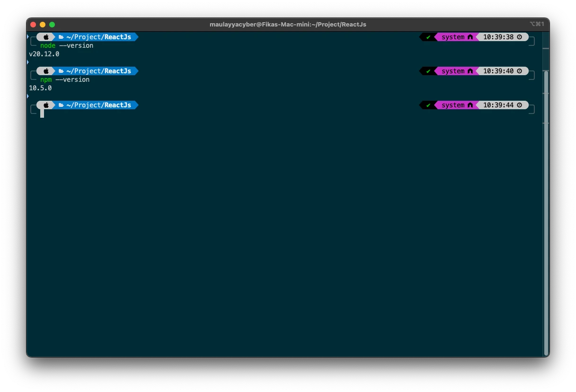Click the ⌥⌘1 shortcut indicator in title bar
This screenshot has width=576, height=392.
click(x=537, y=24)
